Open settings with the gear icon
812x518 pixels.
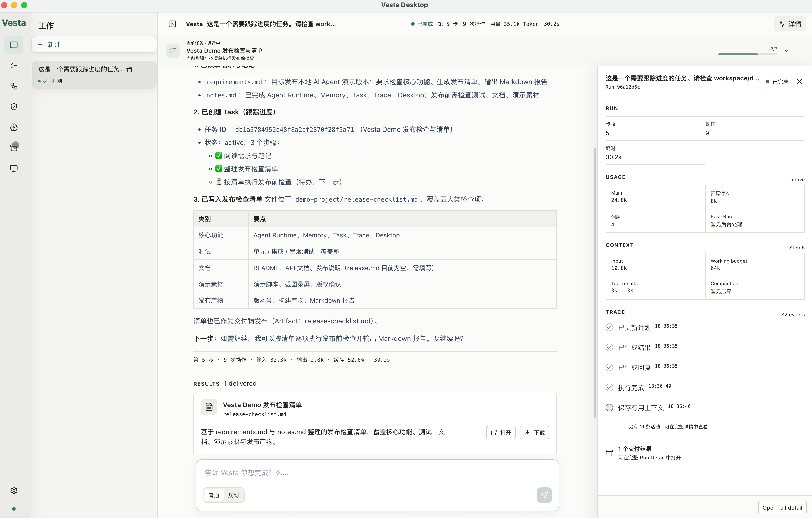point(14,490)
